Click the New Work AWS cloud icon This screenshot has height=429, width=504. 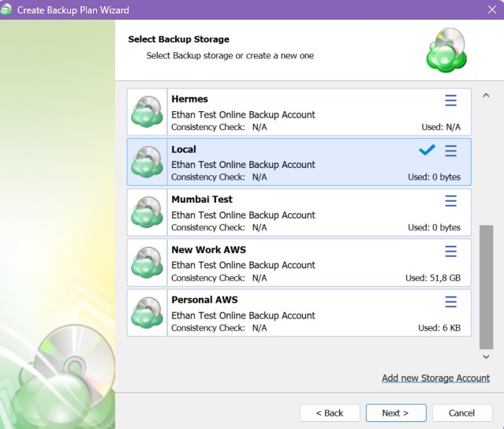click(x=147, y=264)
